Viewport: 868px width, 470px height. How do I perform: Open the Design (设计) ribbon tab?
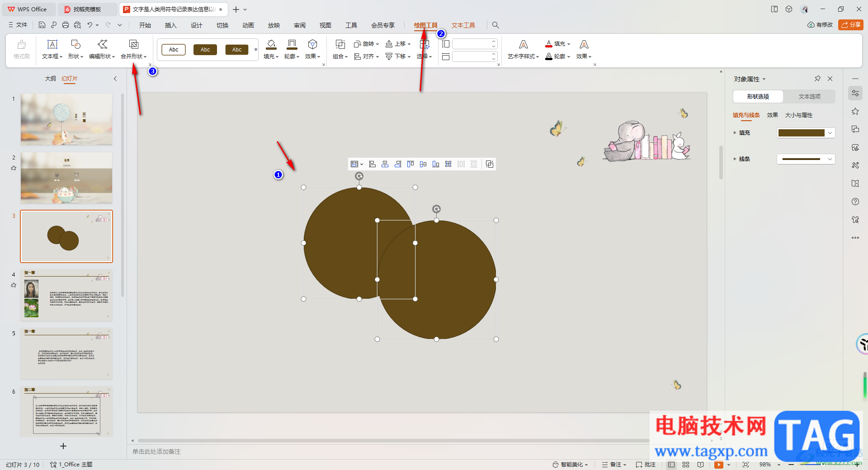point(196,25)
